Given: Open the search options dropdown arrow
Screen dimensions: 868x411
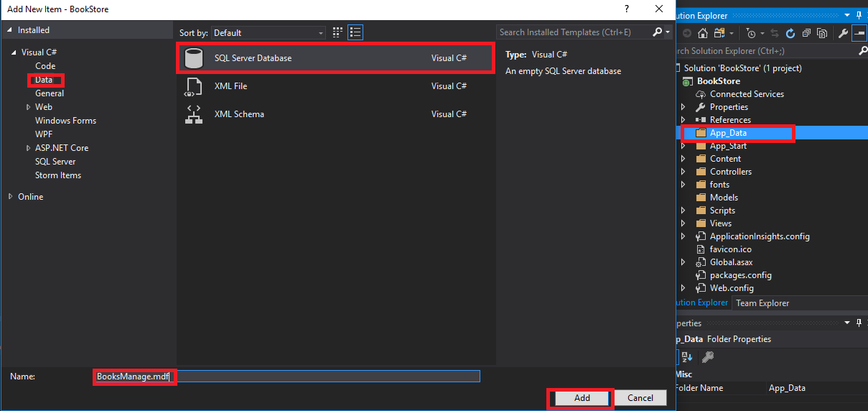Looking at the screenshot, I should (x=668, y=32).
